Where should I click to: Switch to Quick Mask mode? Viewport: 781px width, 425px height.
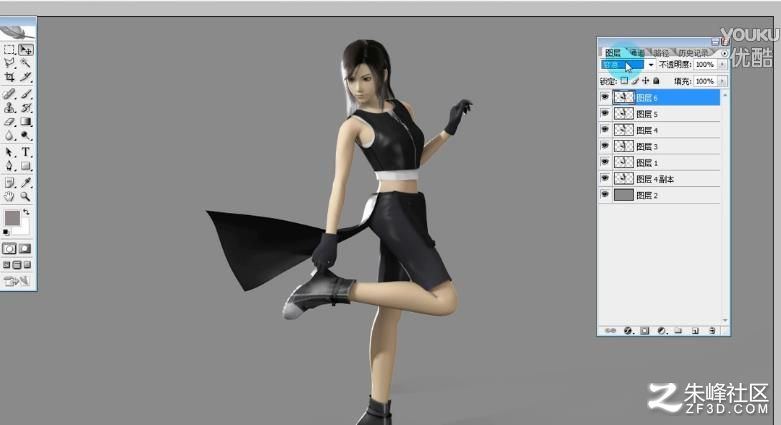click(x=25, y=248)
